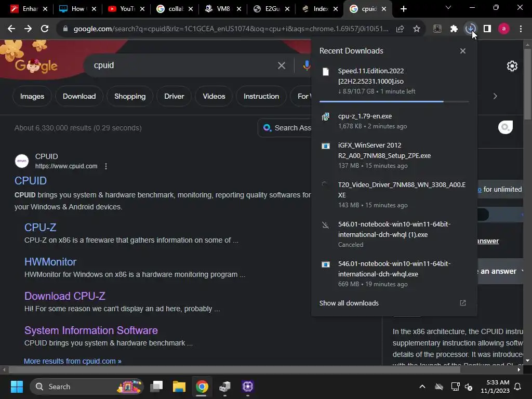Viewport: 532px width, 399px height.
Task: Open the muted volume tray icon
Action: (469, 387)
